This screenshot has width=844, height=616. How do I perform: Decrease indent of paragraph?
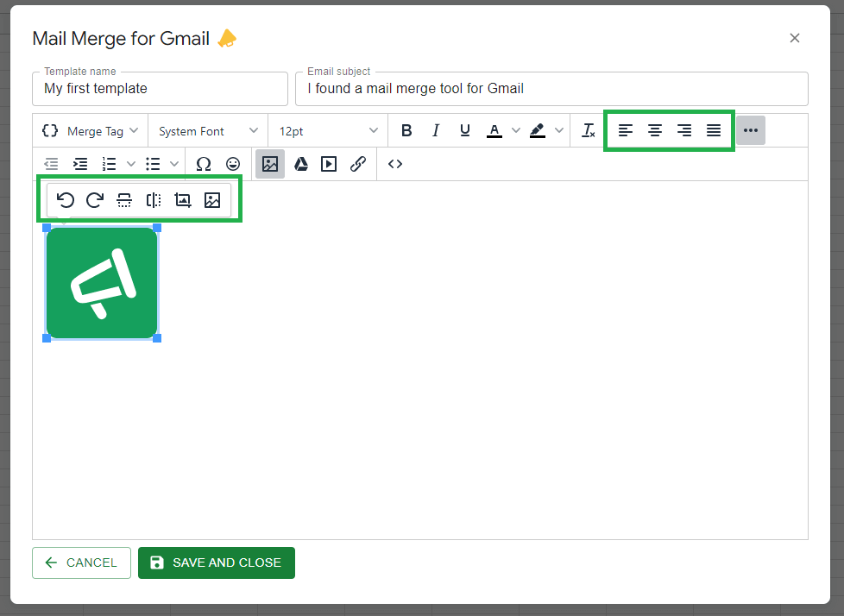pyautogui.click(x=51, y=164)
